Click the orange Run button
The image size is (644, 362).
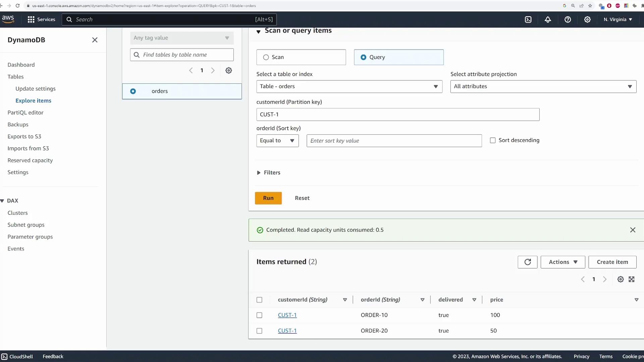pyautogui.click(x=268, y=198)
